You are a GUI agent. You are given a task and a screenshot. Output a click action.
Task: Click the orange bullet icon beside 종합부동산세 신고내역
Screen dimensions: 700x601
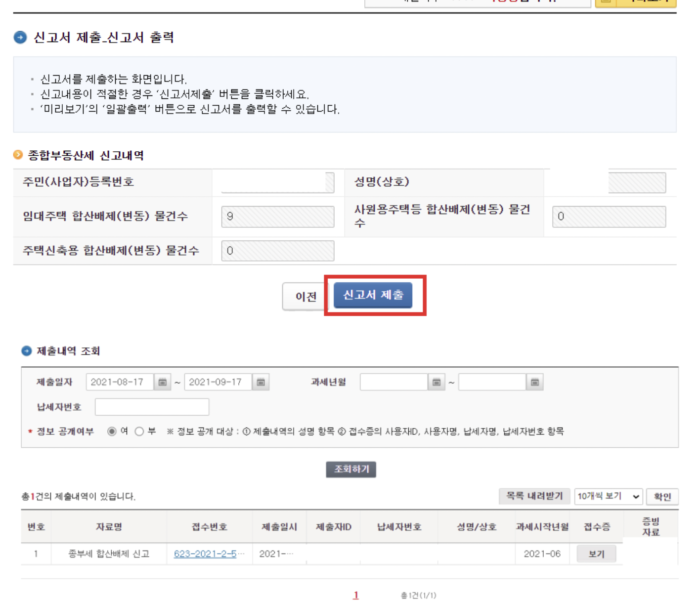[18, 155]
